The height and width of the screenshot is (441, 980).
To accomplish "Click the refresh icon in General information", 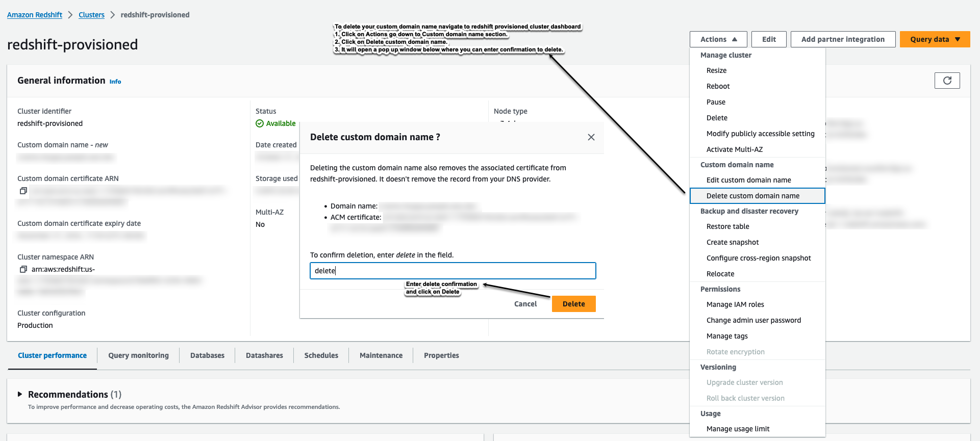I will point(947,81).
